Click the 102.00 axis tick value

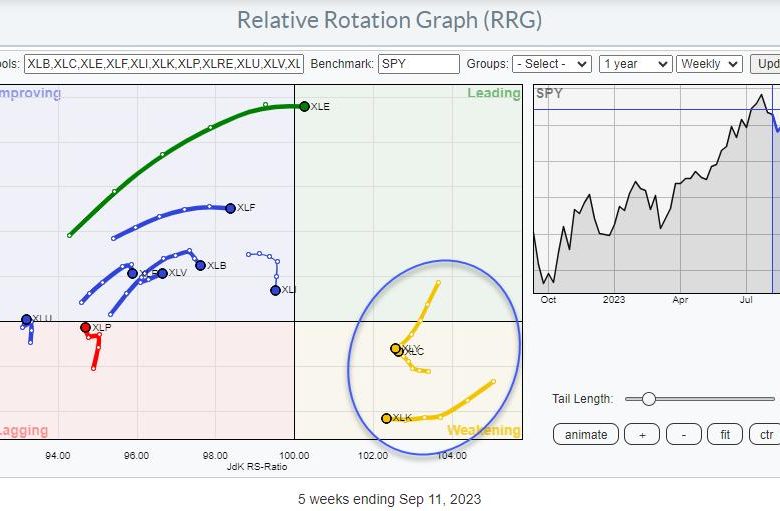[x=373, y=455]
